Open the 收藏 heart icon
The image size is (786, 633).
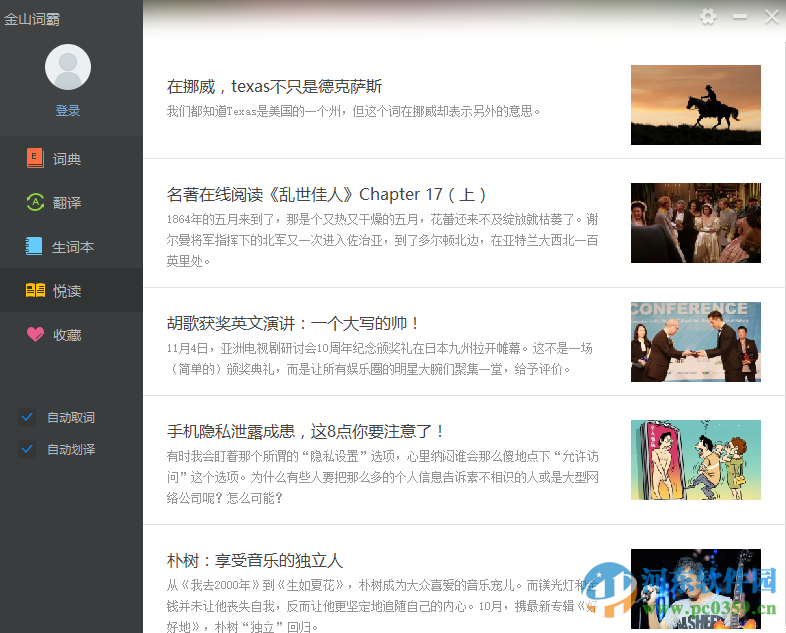[35, 334]
